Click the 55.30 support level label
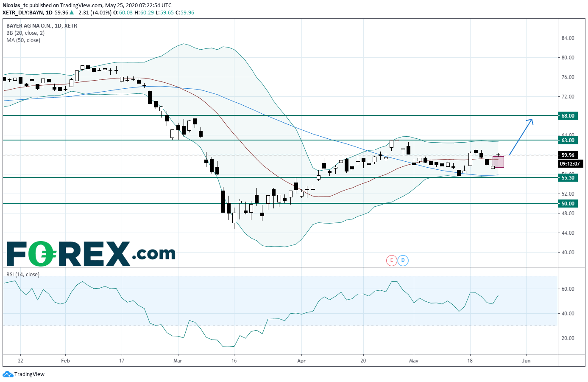This screenshot has height=382, width=588. (x=568, y=177)
